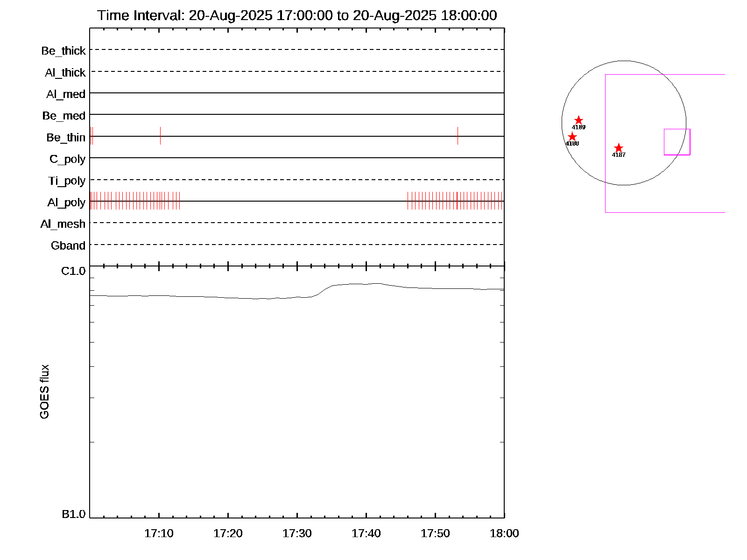Select the C_poly filter label

pyautogui.click(x=67, y=159)
